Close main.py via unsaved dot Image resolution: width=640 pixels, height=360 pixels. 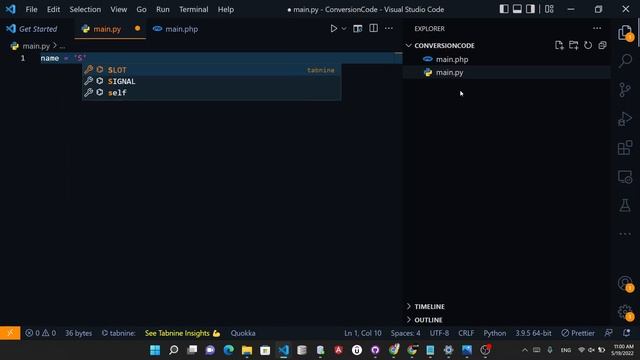(138, 29)
